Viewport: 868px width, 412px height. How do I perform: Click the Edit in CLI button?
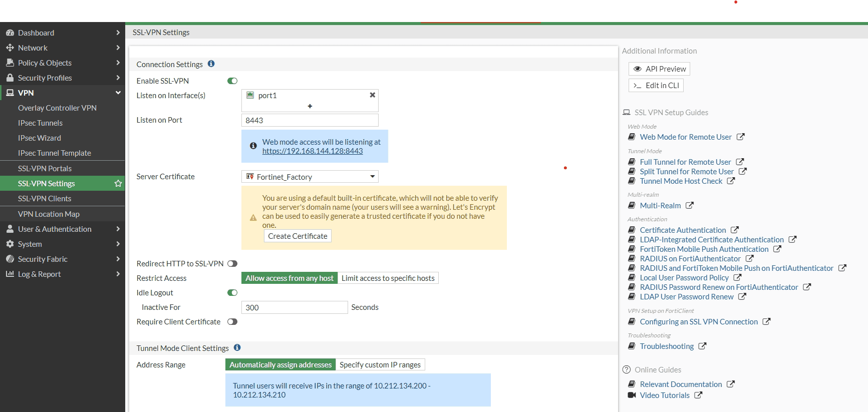coord(656,85)
